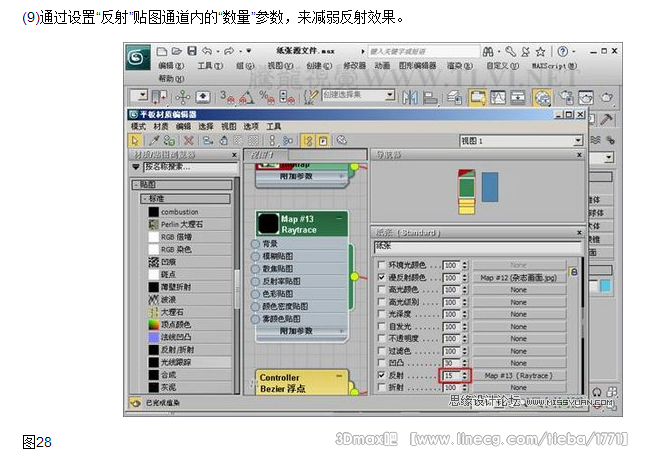Open the 渲染(R) main menu

pos(460,66)
